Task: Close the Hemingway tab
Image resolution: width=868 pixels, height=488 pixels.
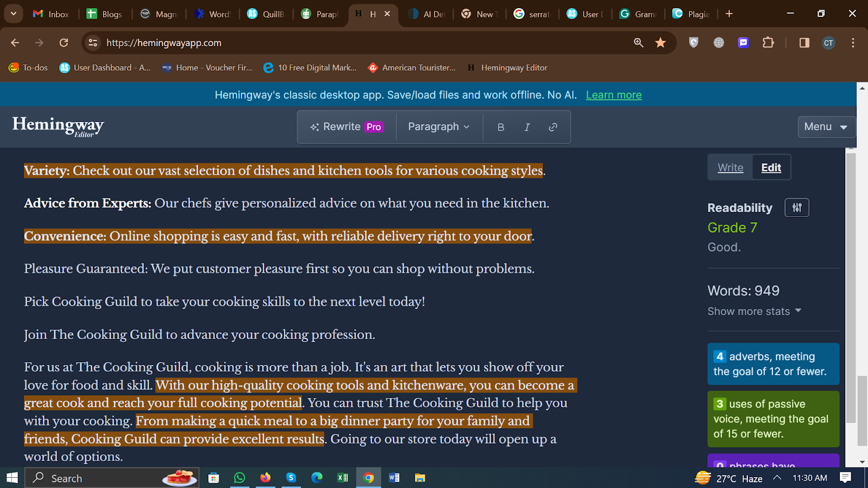Action: [387, 14]
